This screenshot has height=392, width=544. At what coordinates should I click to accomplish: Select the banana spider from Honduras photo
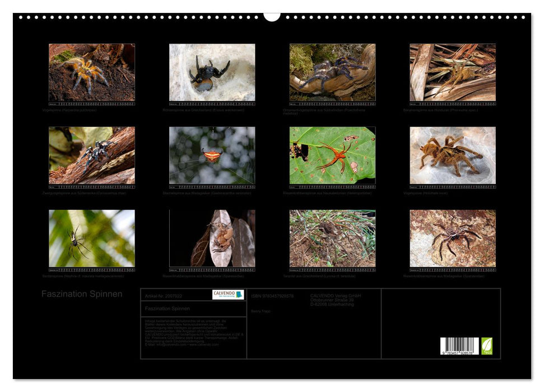pyautogui.click(x=453, y=72)
